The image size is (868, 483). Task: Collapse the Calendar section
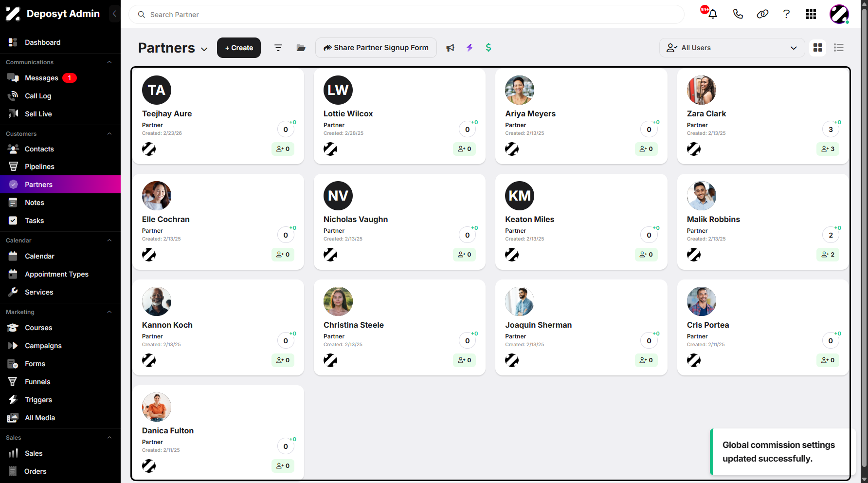pyautogui.click(x=109, y=241)
